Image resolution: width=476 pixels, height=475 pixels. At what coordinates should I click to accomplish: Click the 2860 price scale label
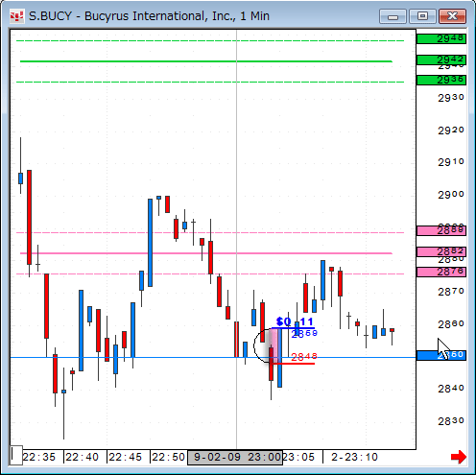point(451,324)
